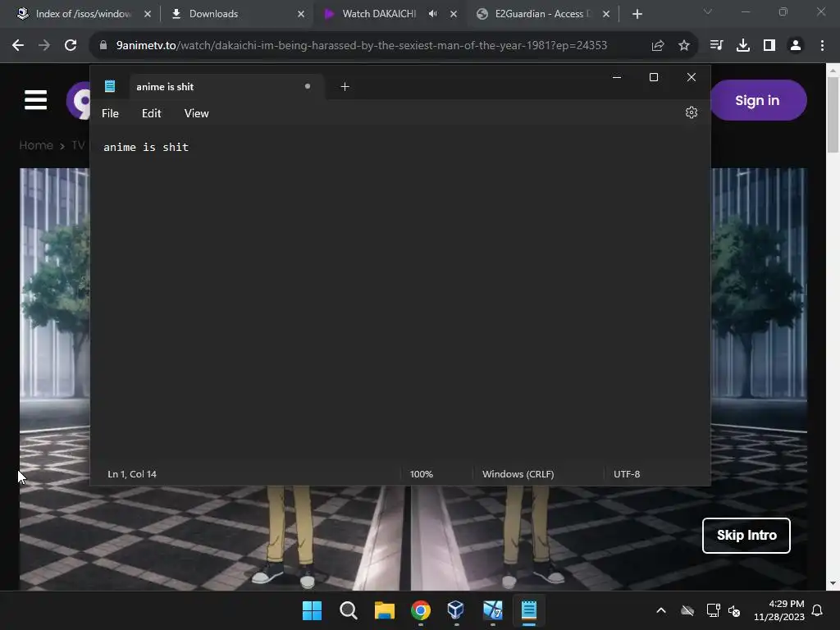
Task: Add a new Notepad tab
Action: (x=345, y=86)
